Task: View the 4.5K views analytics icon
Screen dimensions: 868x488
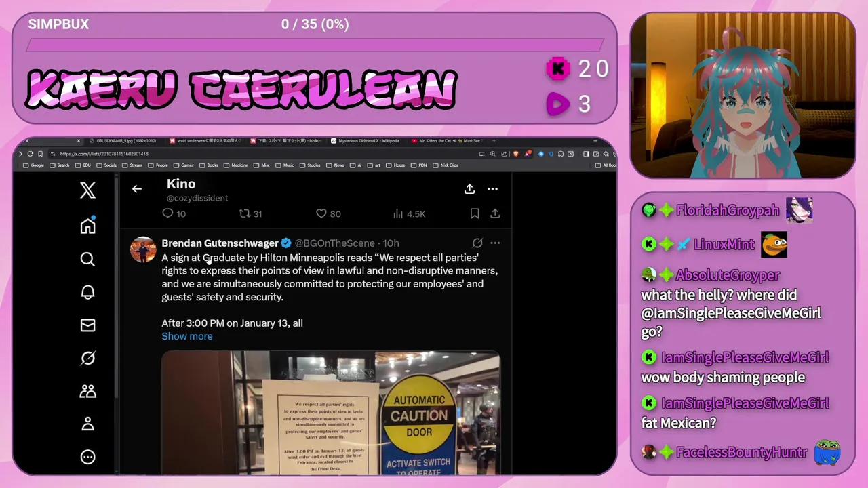Action: click(x=409, y=213)
